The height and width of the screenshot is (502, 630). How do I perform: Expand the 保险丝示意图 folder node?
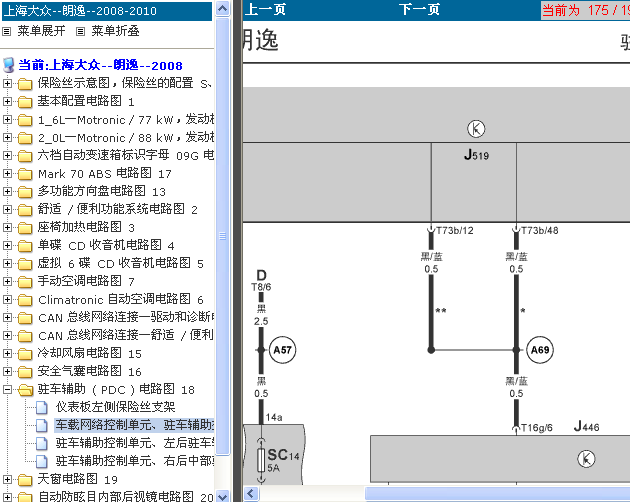click(7, 84)
